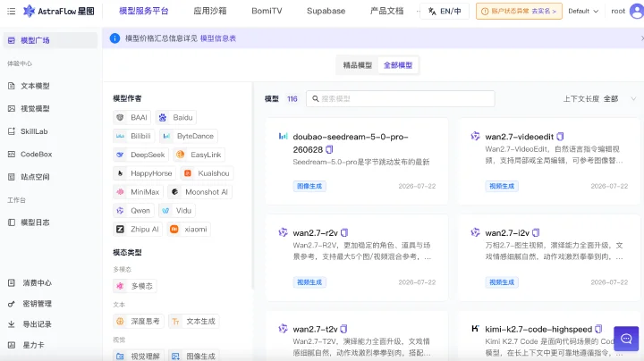Screen dimensions: 644x361
Task: Switch to 应用沙箱 top tab
Action: [x=210, y=11]
